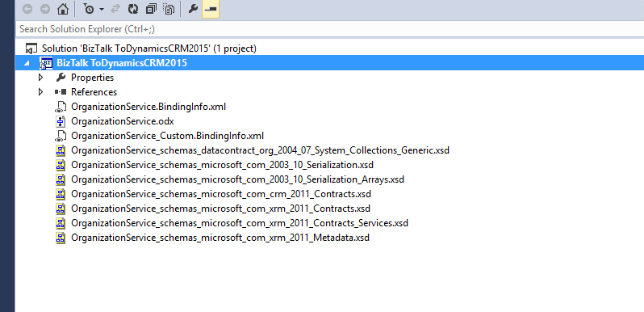Select the Solution 'BizTalk ToDynamicsCRM2015' root node

[x=141, y=48]
